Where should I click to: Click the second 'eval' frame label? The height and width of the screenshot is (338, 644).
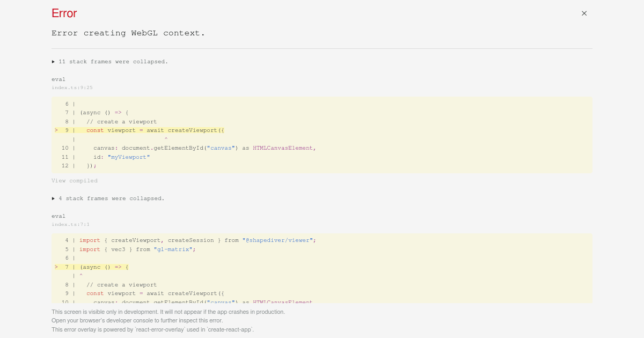coord(58,216)
